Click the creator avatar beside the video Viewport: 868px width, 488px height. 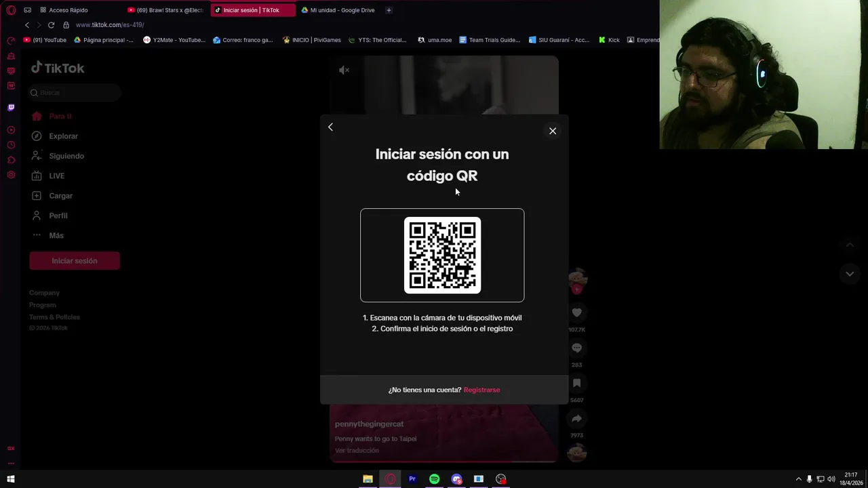(577, 277)
